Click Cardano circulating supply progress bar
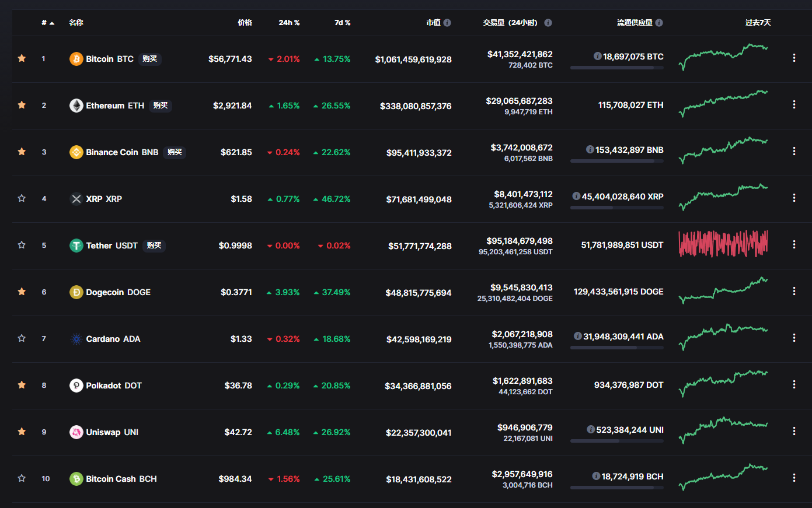The image size is (812, 508). coord(617,348)
